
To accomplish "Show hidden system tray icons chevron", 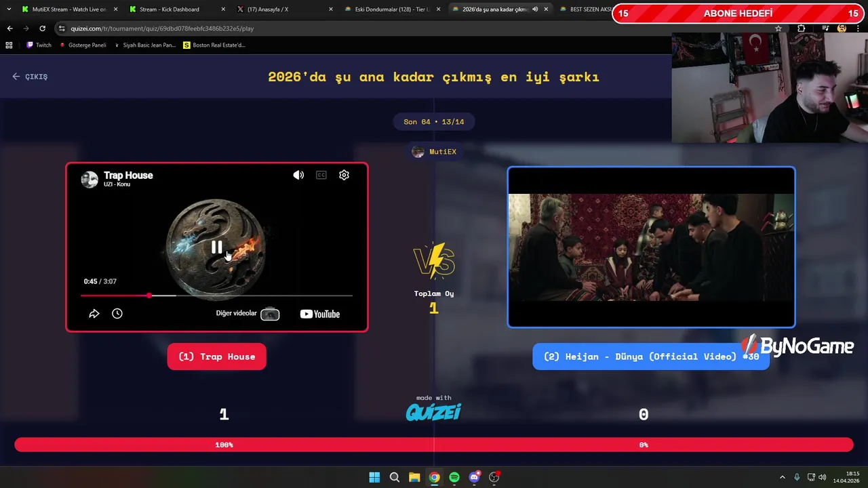I will [x=782, y=477].
